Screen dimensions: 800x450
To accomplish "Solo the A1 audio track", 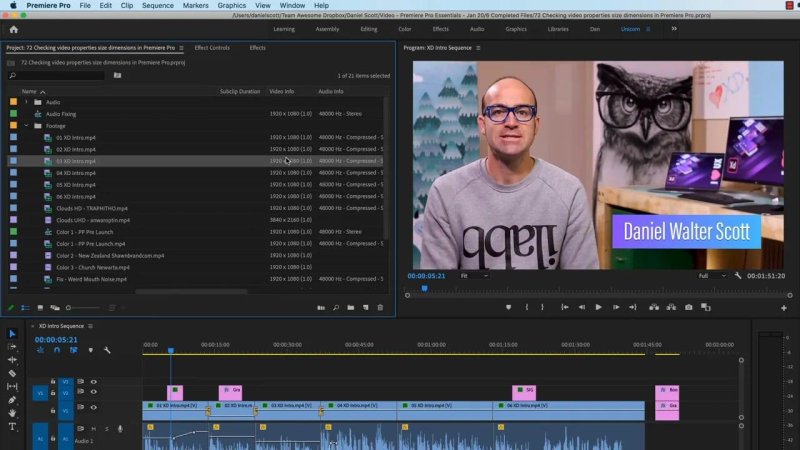I will pos(107,429).
